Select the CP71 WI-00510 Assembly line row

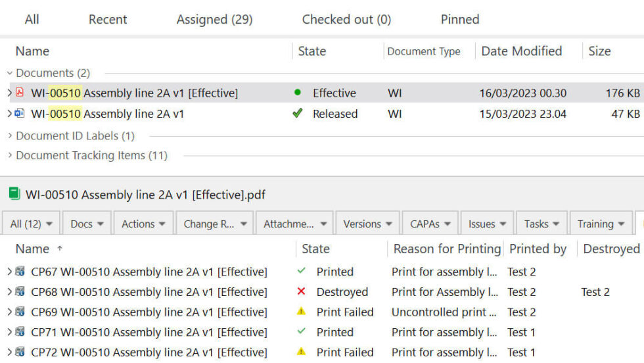tap(322, 331)
